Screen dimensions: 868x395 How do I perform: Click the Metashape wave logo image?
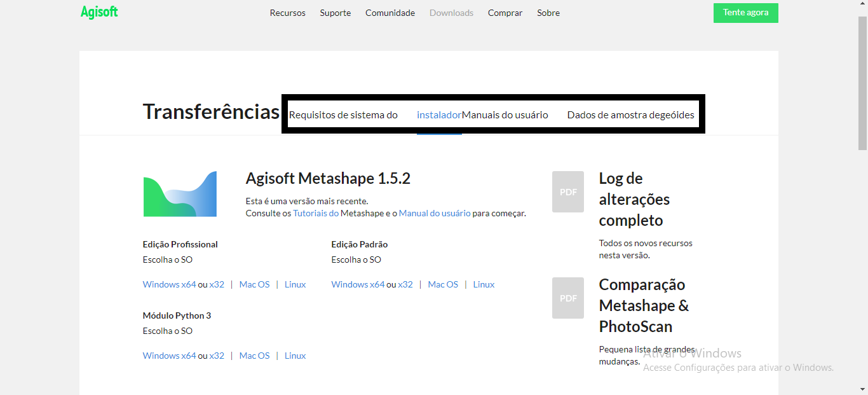(180, 194)
